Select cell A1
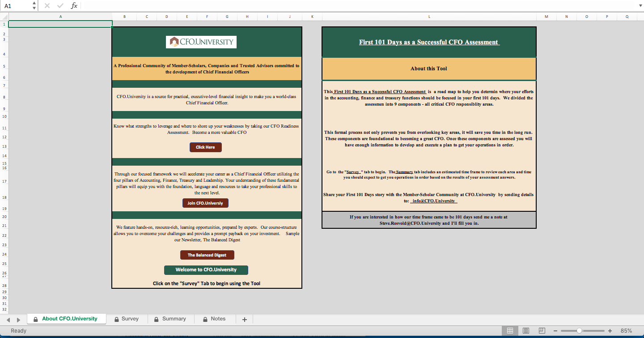Screen dimensions: 644x338 pyautogui.click(x=60, y=24)
